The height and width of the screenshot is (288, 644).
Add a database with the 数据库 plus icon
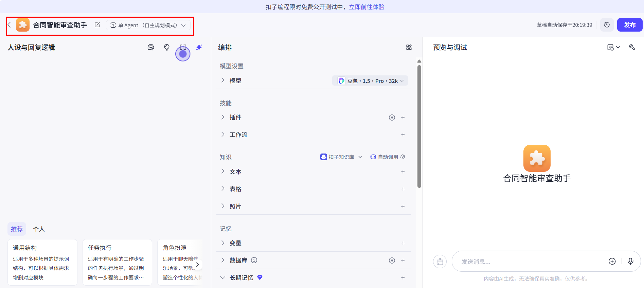point(403,260)
